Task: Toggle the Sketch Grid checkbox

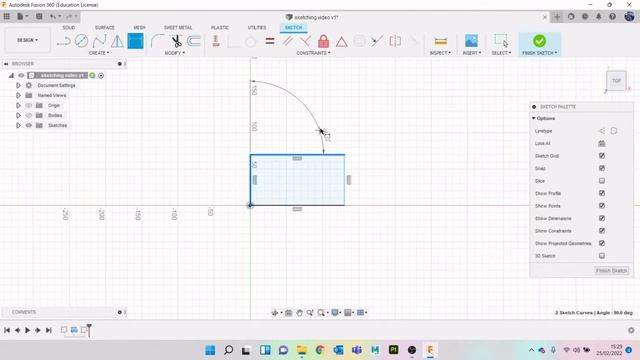Action: click(602, 156)
